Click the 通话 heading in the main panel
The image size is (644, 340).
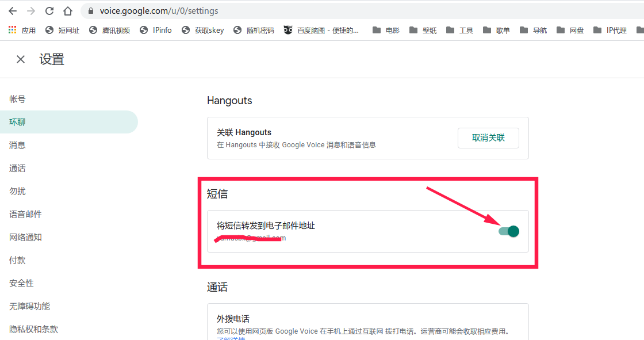(217, 287)
